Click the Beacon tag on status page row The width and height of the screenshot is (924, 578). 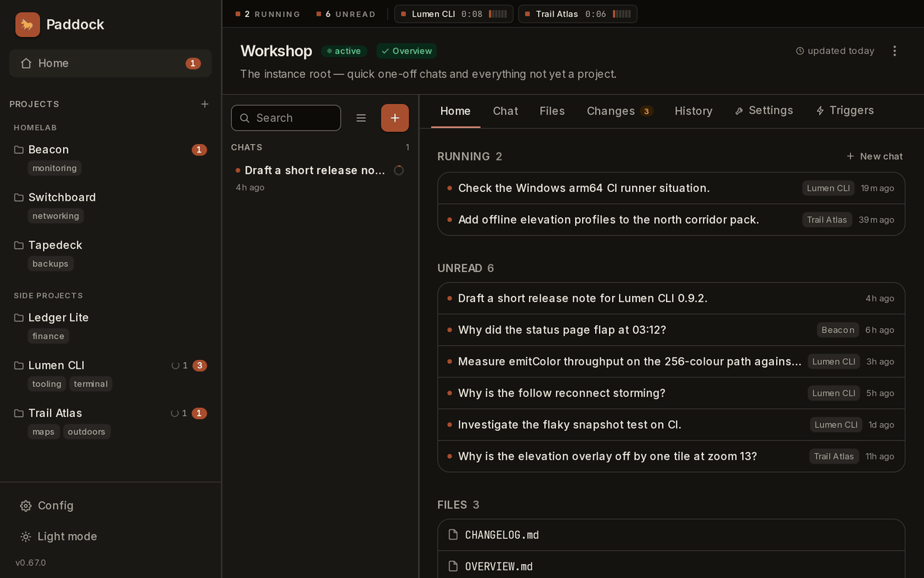[838, 330]
